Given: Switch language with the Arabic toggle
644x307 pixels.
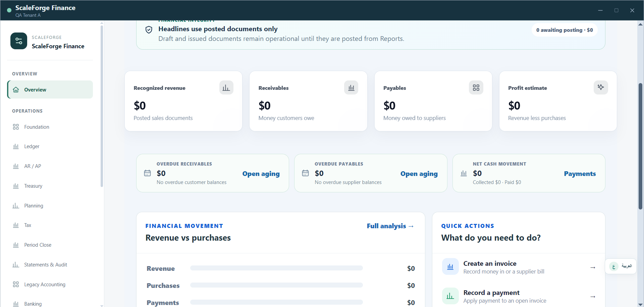Looking at the screenshot, I should 621,266.
